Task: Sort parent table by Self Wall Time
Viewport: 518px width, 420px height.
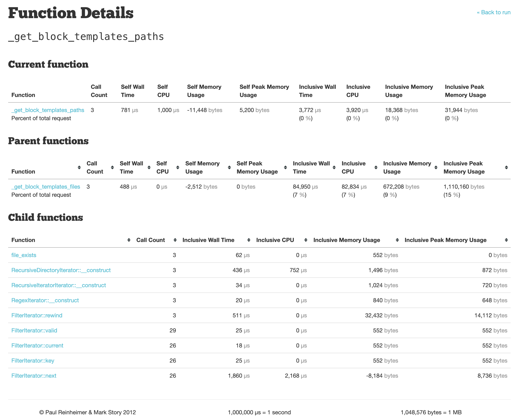Action: click(131, 167)
